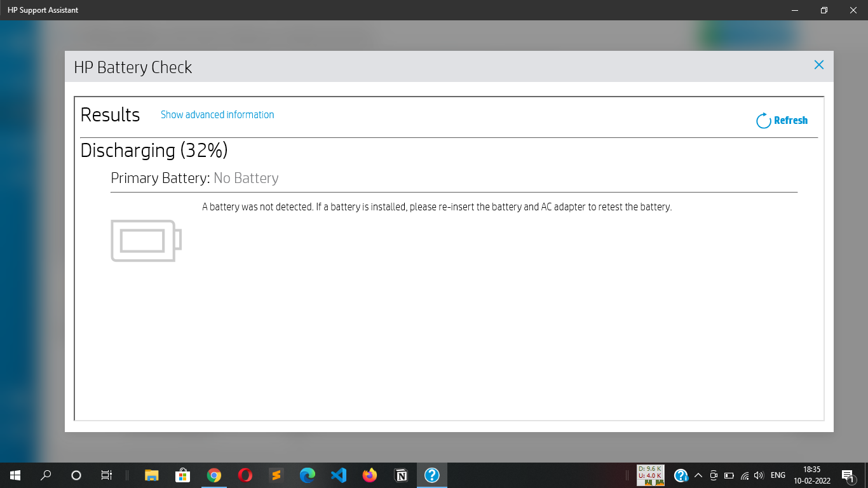The height and width of the screenshot is (488, 868).
Task: Open the Action Center notifications
Action: (x=848, y=475)
